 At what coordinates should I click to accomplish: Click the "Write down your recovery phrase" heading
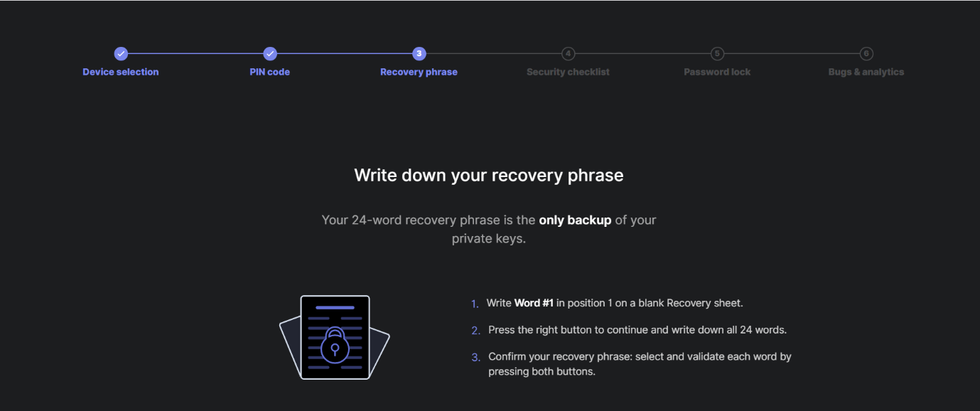pos(489,176)
